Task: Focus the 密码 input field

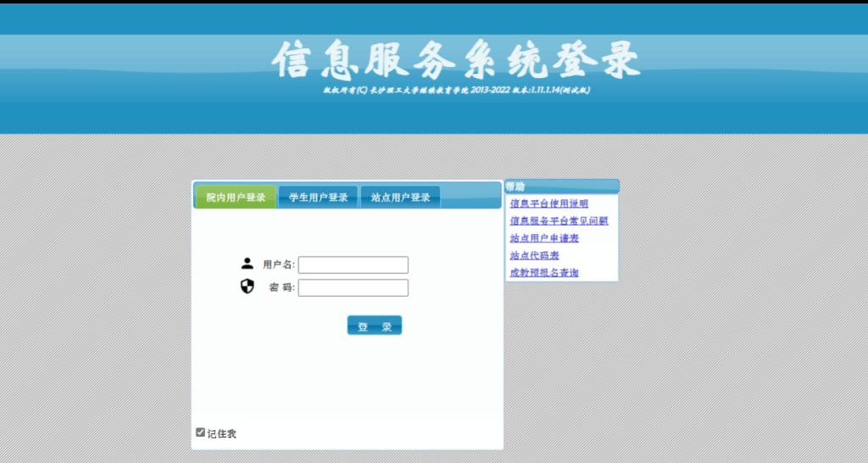Action: click(x=353, y=288)
